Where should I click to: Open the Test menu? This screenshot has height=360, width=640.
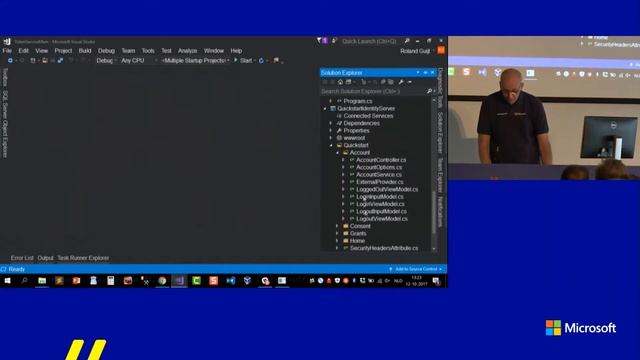pos(166,51)
